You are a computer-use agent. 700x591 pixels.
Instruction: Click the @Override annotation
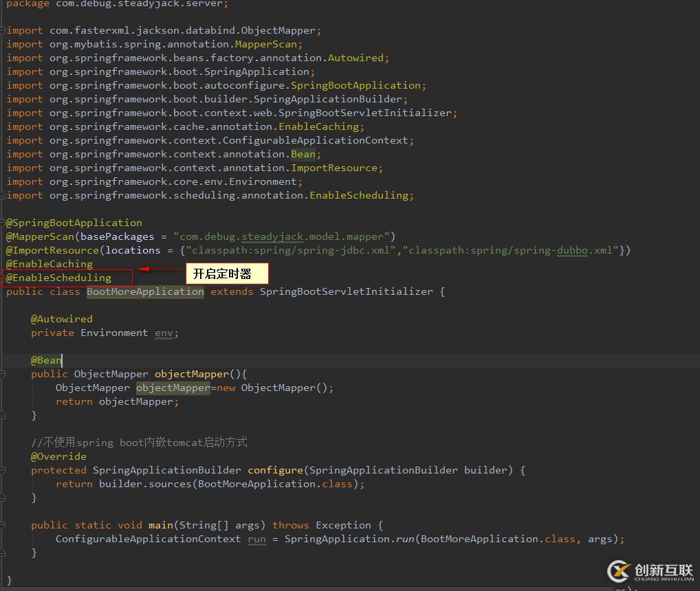tap(58, 456)
